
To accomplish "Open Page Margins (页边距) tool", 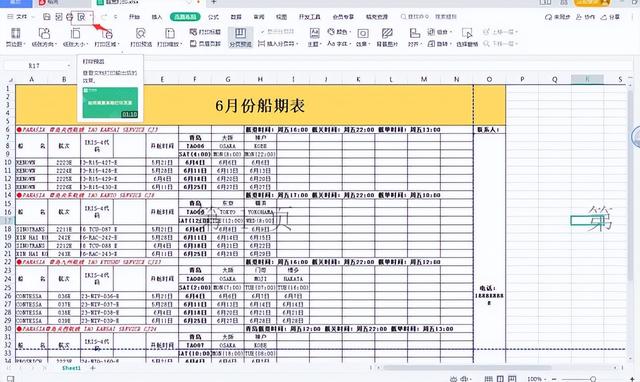I will tap(16, 38).
